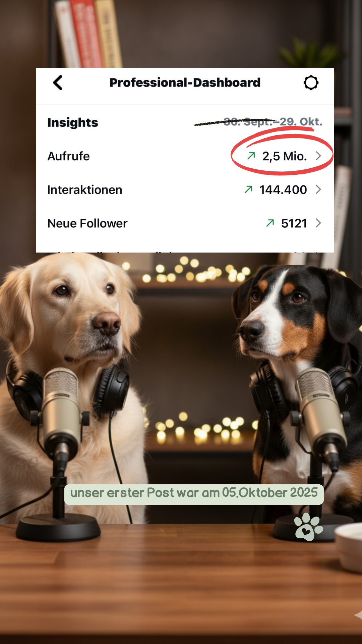Click the green arrow next to 144.400
The width and height of the screenshot is (362, 644).
click(x=248, y=190)
